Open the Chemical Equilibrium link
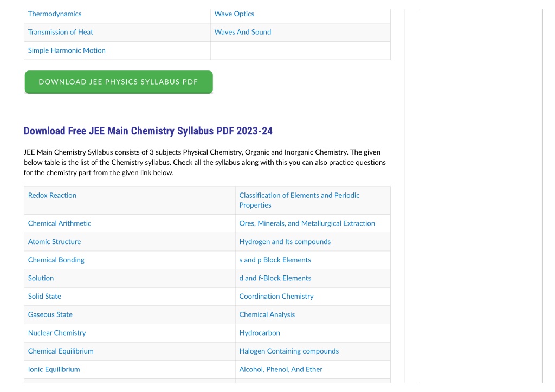This screenshot has height=392, width=555. pyautogui.click(x=61, y=351)
